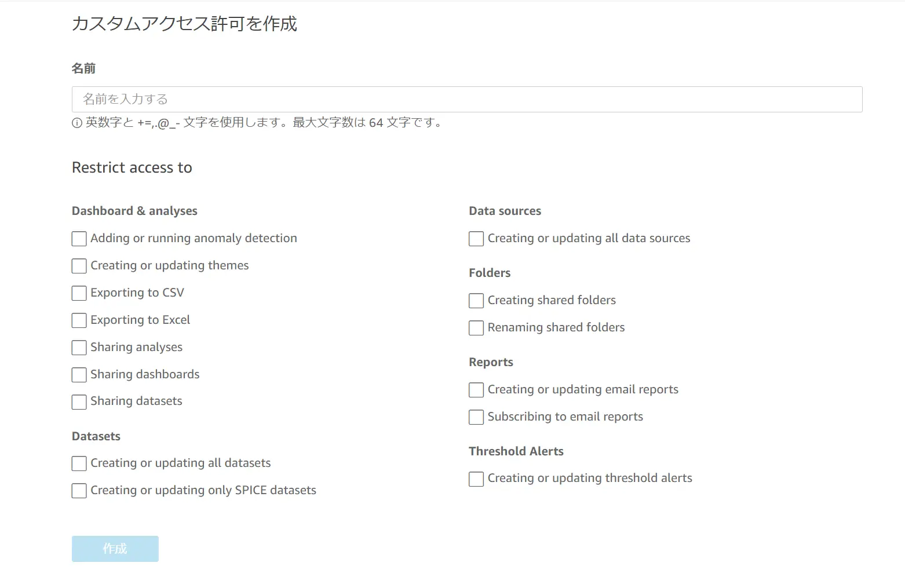Click the name input field
The width and height of the screenshot is (905, 588).
467,99
